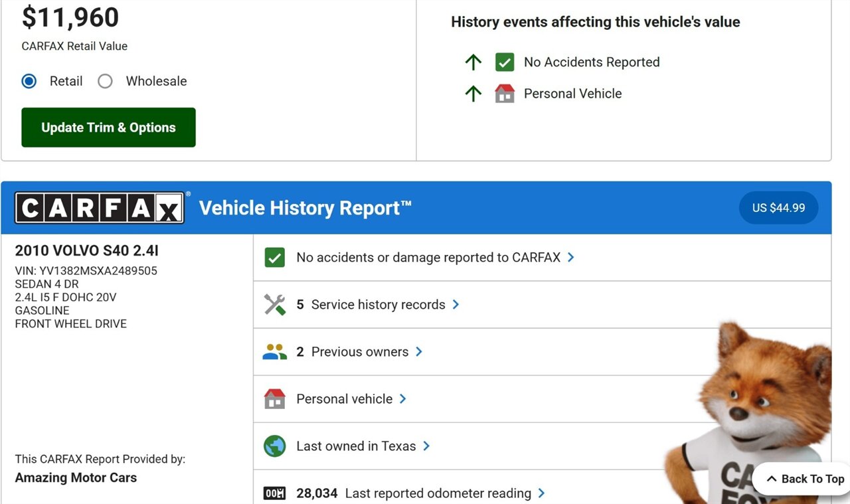This screenshot has height=504, width=850.
Task: Click up arrow next to Personal Vehicle
Action: pos(473,94)
